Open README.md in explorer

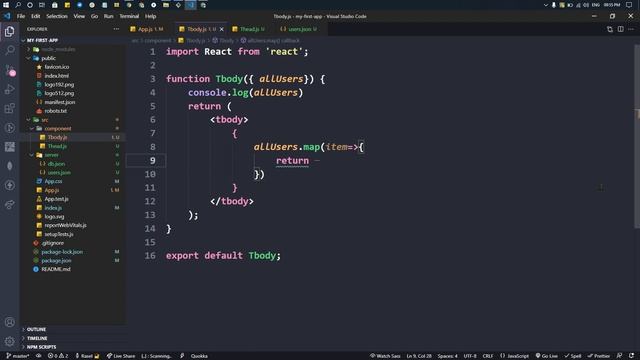tap(56, 269)
